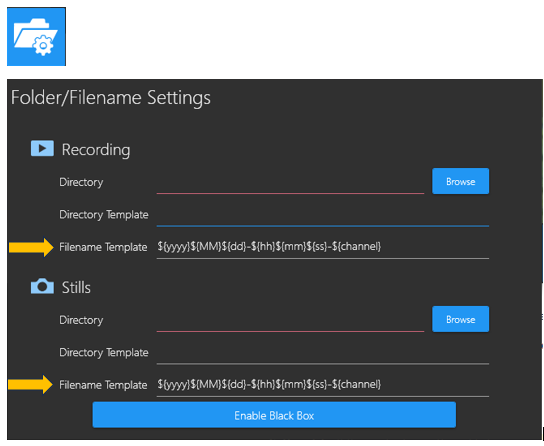
Task: Select the Stills section heading
Action: pyautogui.click(x=76, y=288)
